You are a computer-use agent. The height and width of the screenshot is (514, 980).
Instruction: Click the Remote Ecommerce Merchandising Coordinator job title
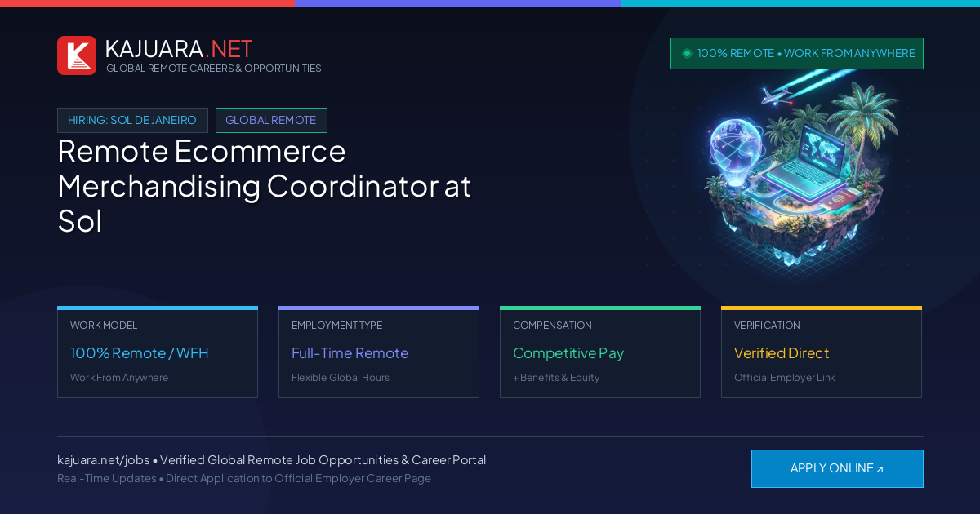pyautogui.click(x=265, y=185)
